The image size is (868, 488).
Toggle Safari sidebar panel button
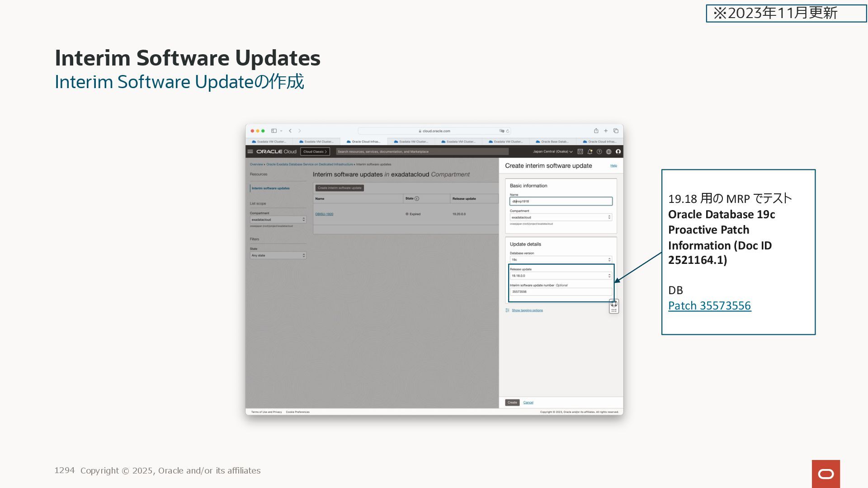coord(274,131)
